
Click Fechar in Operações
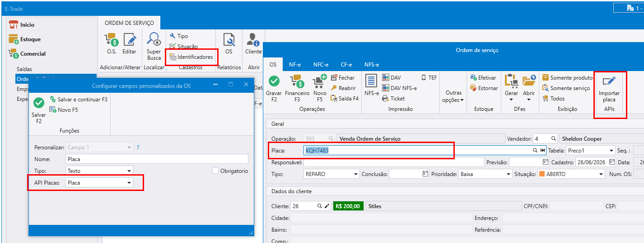coord(343,78)
